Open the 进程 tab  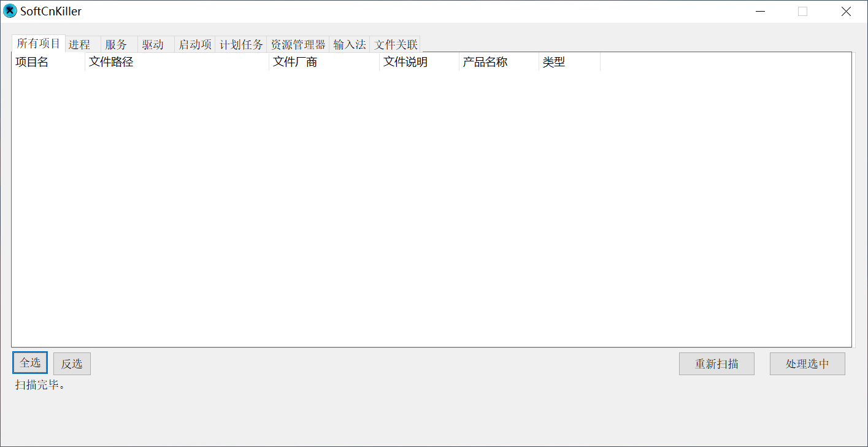click(83, 45)
